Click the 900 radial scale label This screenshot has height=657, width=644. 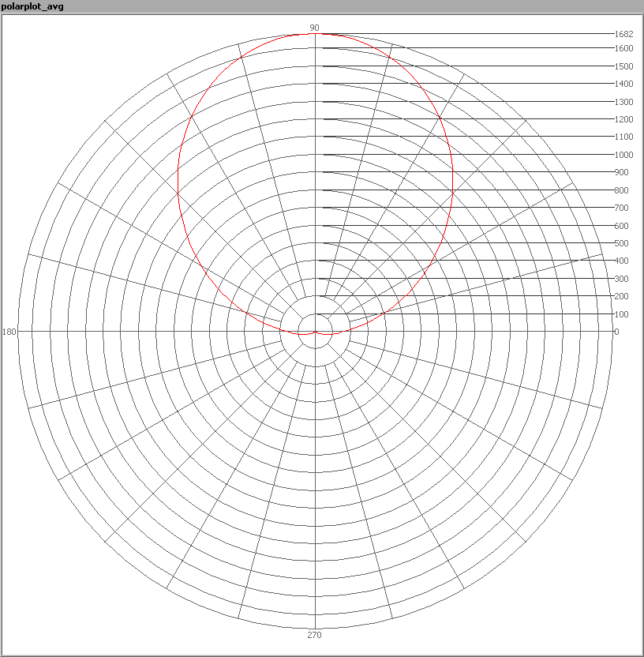(621, 172)
